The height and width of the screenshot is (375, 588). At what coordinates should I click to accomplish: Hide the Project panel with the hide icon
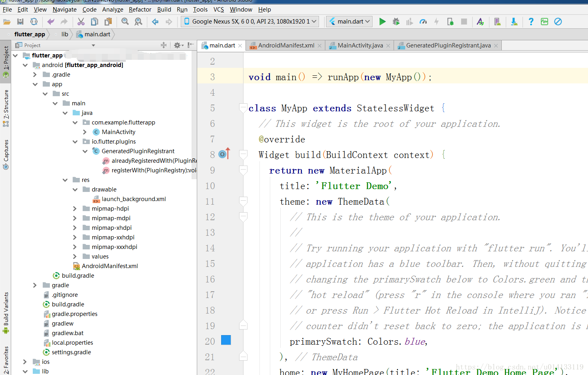pyautogui.click(x=191, y=45)
